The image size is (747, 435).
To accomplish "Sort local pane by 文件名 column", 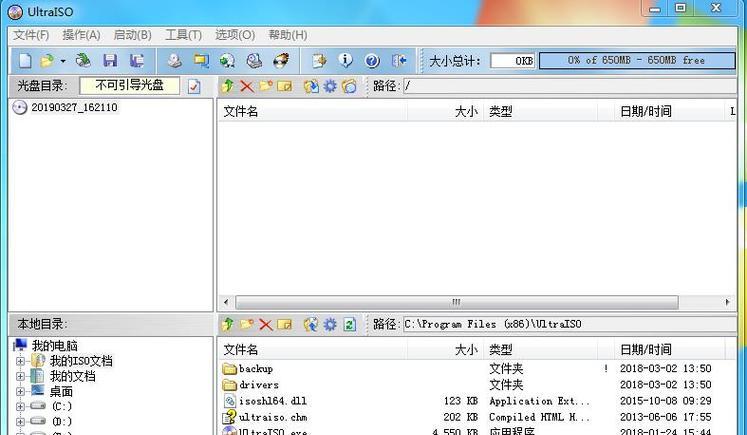I will pyautogui.click(x=313, y=350).
